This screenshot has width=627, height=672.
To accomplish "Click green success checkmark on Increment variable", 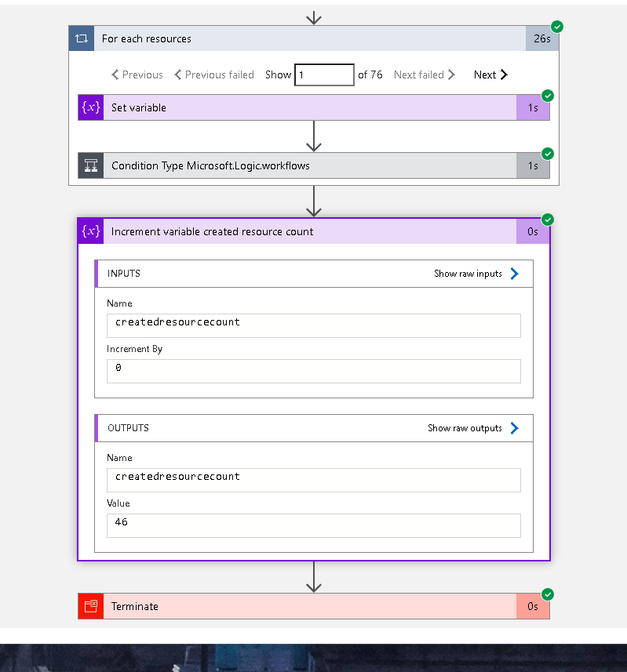I will point(548,220).
